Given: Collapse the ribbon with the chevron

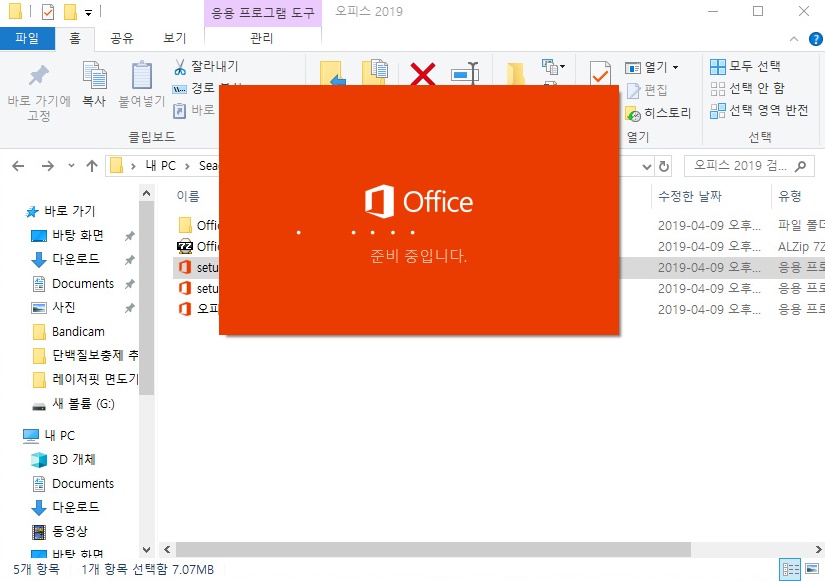Looking at the screenshot, I should (794, 39).
